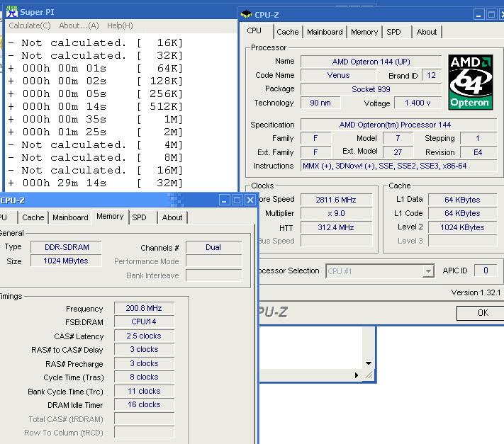This screenshot has height=444, width=504.
Task: Switch to Cache tab in CPU-Z CPU window
Action: pyautogui.click(x=287, y=32)
